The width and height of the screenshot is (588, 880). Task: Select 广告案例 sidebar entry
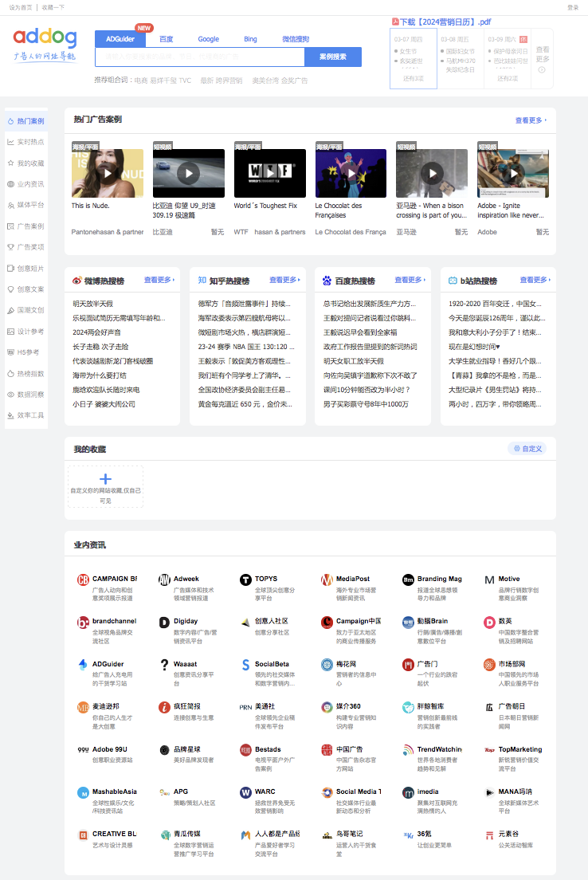[x=25, y=226]
